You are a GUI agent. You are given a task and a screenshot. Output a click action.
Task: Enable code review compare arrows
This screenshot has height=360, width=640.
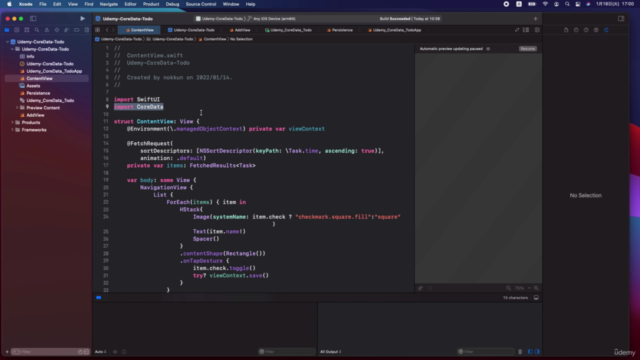tap(517, 30)
